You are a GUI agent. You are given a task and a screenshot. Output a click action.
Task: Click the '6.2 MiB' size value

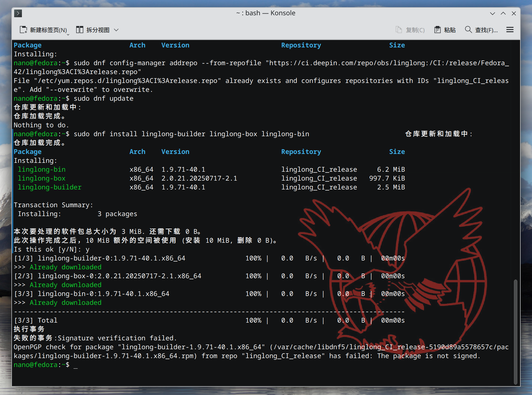(x=391, y=169)
